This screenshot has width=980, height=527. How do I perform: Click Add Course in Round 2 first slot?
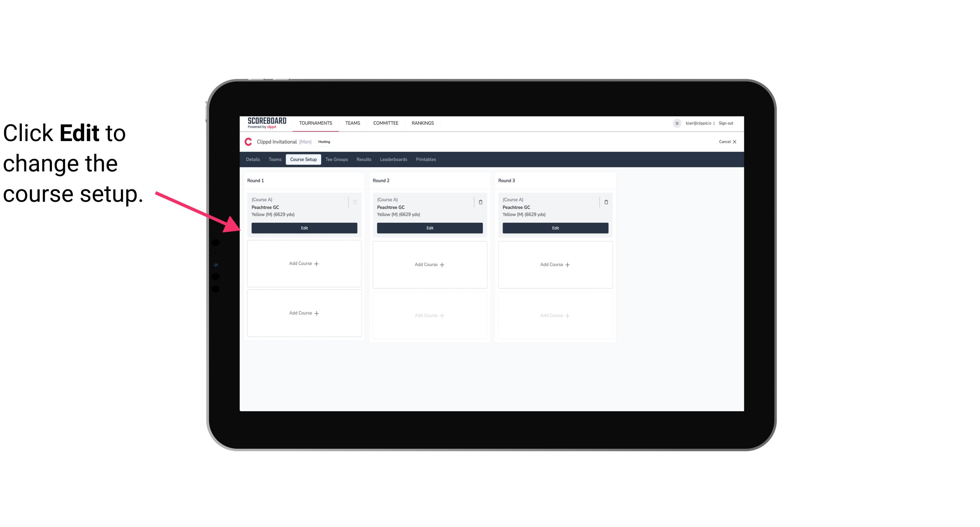tap(429, 264)
